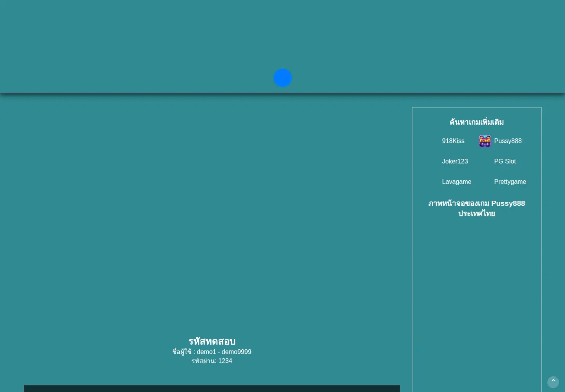Go to the Joker123 game page
The image size is (565, 392).
pyautogui.click(x=455, y=162)
